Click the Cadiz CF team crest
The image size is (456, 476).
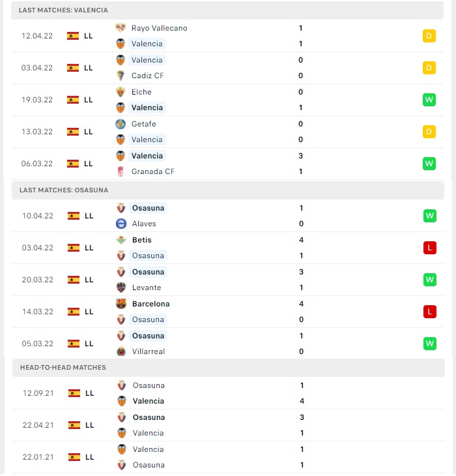pyautogui.click(x=121, y=76)
